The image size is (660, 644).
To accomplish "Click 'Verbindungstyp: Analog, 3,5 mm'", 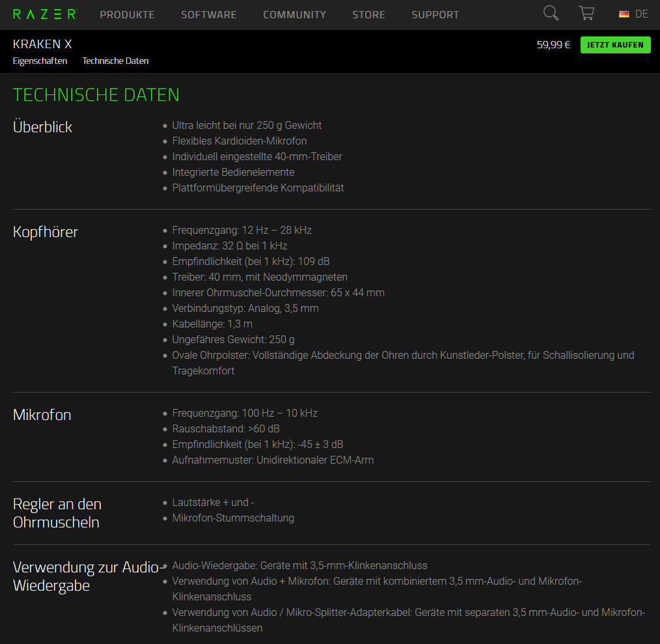I will pos(245,308).
